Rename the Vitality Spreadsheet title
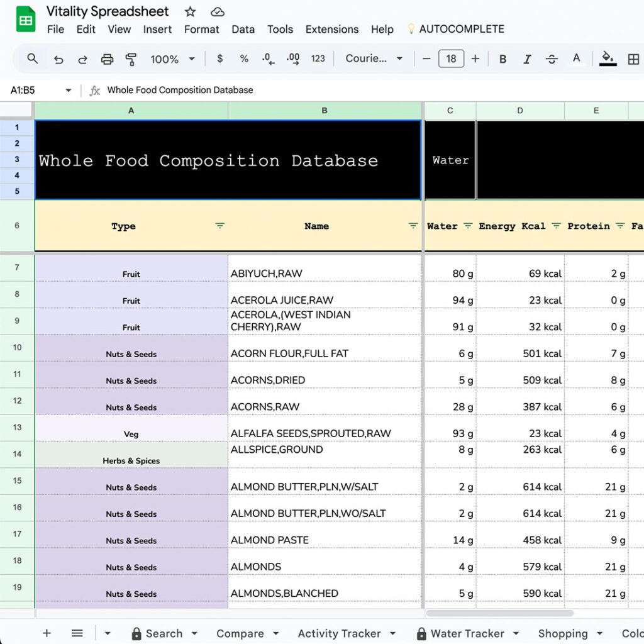644x644 pixels. [107, 11]
